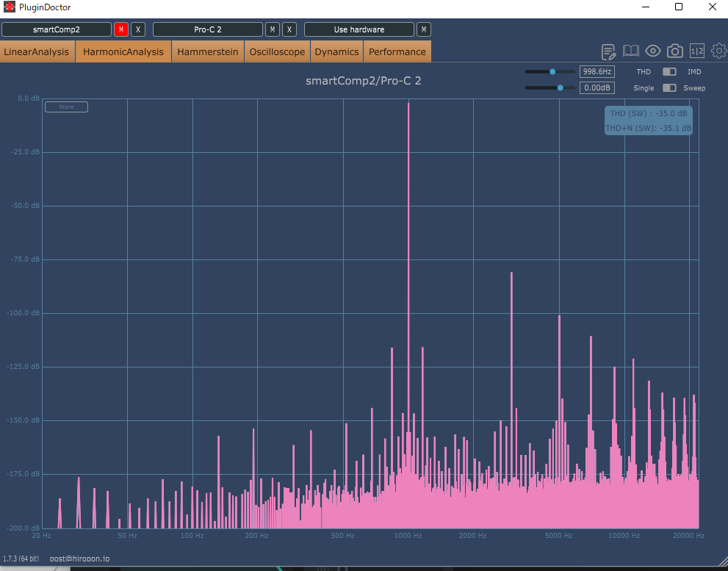The image size is (728, 571).
Task: Open the Pro-C 2 plugin selector
Action: pos(208,29)
